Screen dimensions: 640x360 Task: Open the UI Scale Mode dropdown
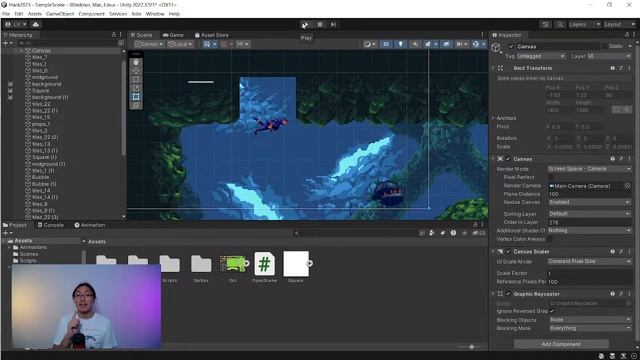(x=589, y=261)
